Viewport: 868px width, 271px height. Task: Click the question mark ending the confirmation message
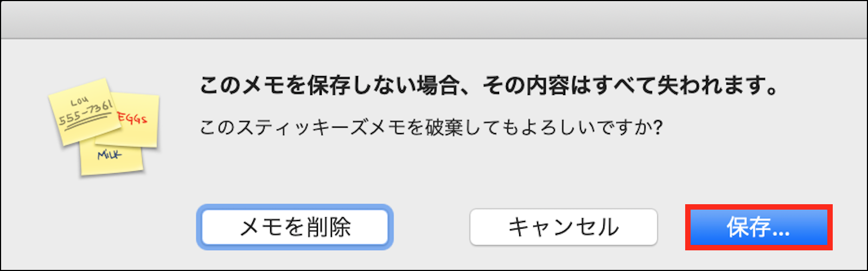pos(658,128)
